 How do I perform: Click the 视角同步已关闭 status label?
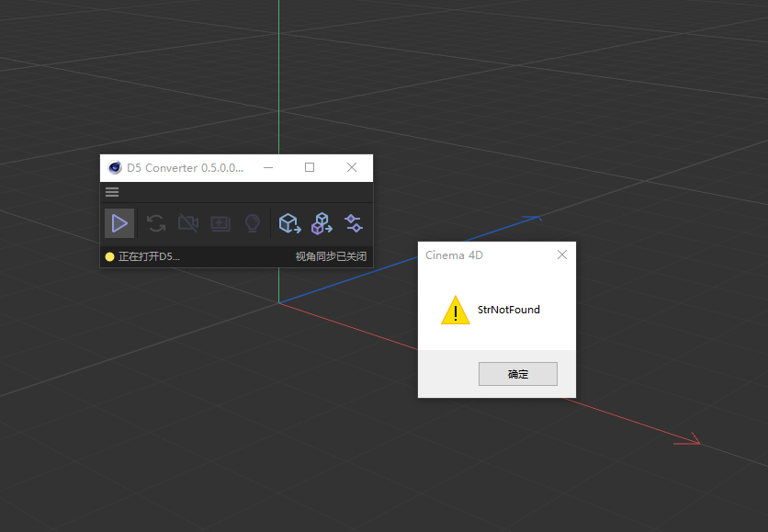pyautogui.click(x=331, y=257)
